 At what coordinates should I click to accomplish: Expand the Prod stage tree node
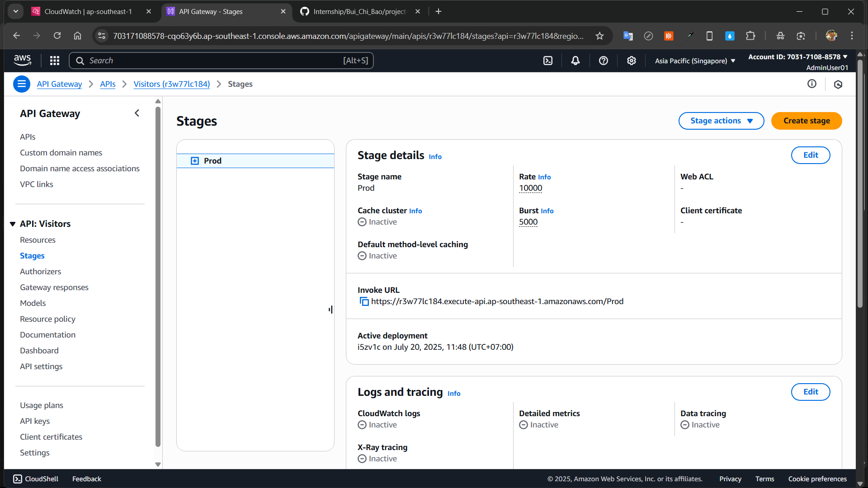coord(195,161)
